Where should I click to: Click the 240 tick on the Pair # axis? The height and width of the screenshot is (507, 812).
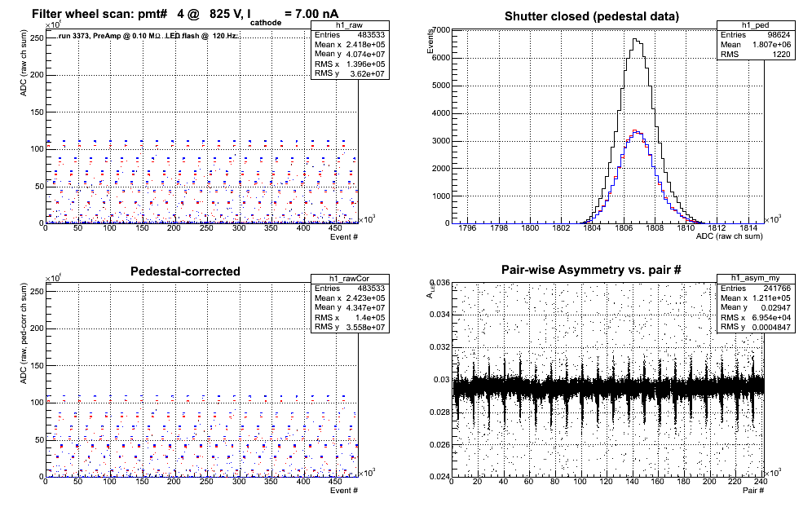(761, 481)
